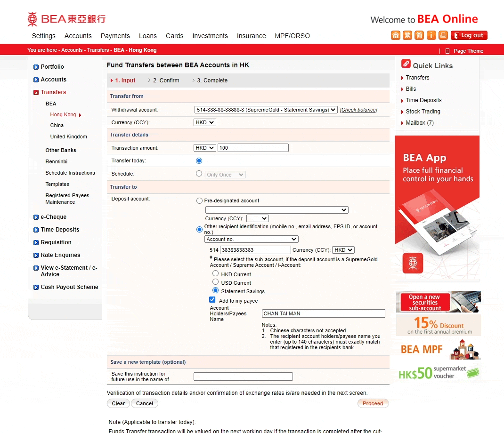Open deposit account Currency HKD dropdown
504x433 pixels.
click(343, 250)
